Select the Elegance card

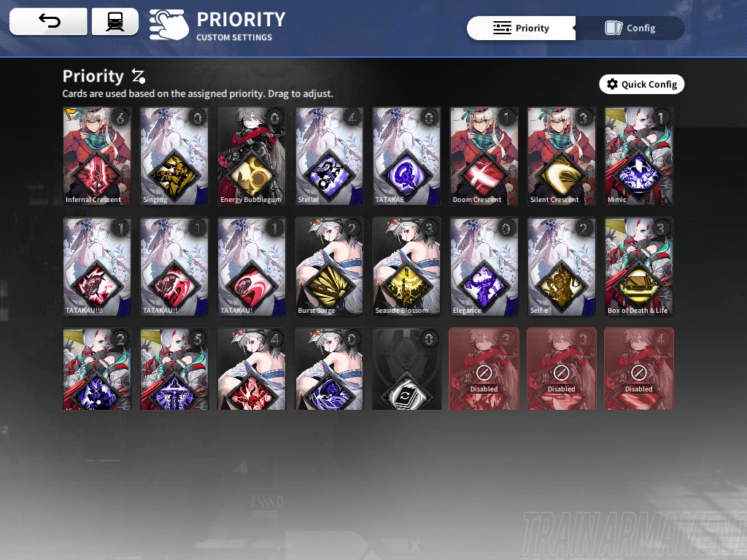pyautogui.click(x=484, y=267)
